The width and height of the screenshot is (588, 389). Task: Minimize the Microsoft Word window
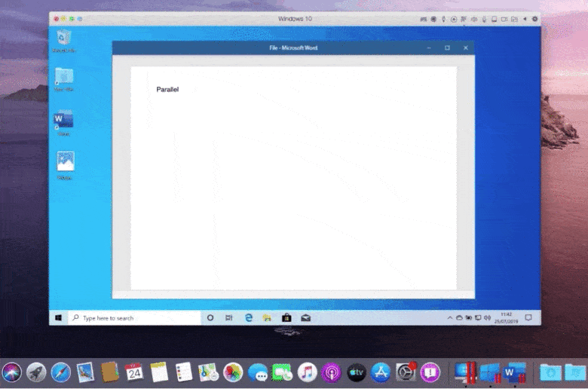[429, 48]
